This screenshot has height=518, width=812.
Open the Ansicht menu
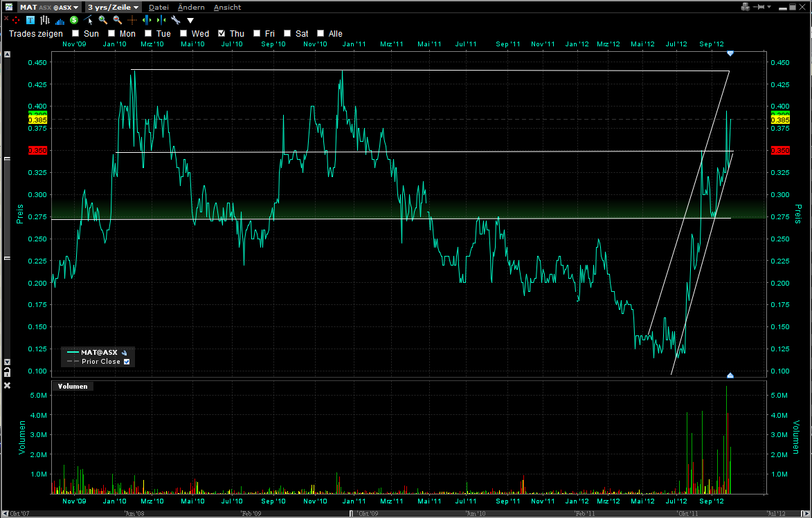[227, 7]
